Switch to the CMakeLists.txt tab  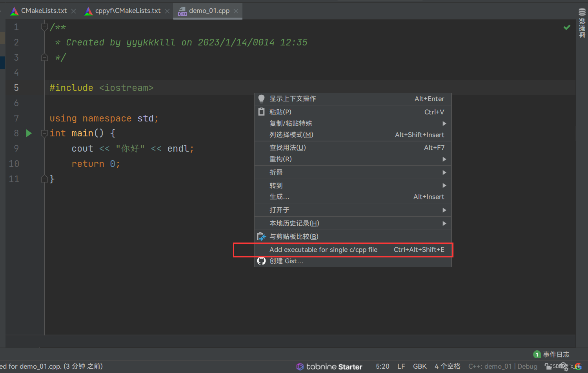[x=44, y=11]
